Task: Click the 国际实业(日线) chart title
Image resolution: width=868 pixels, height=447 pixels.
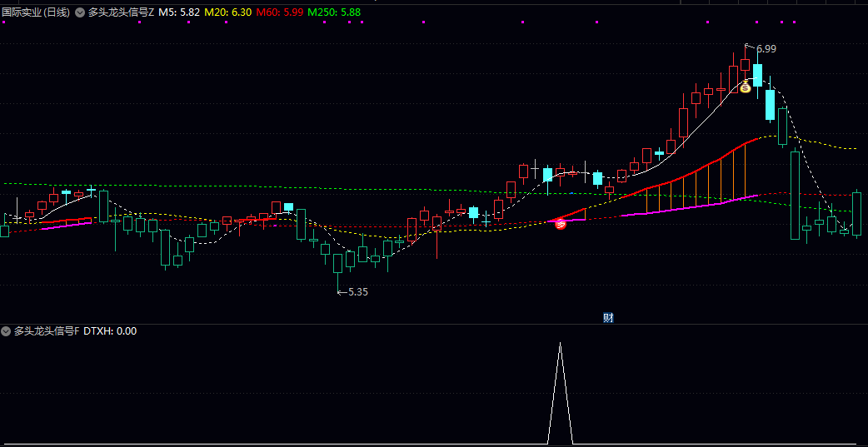Action: point(37,13)
